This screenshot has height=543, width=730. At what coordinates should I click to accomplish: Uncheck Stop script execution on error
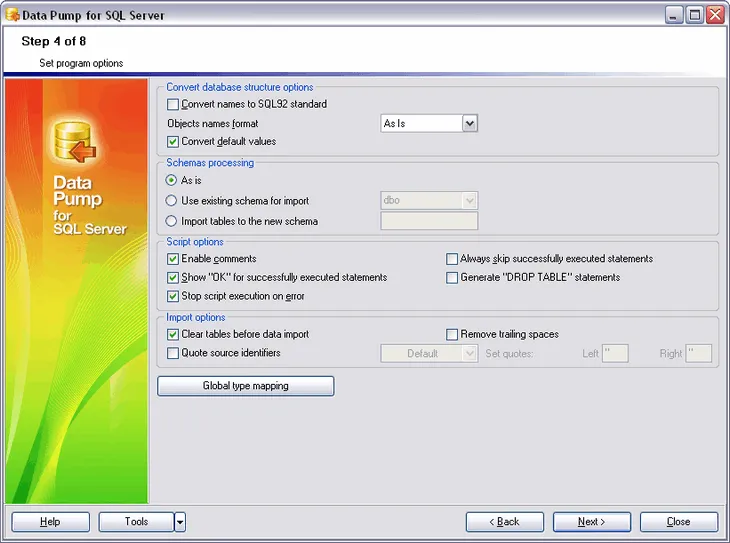coord(173,296)
